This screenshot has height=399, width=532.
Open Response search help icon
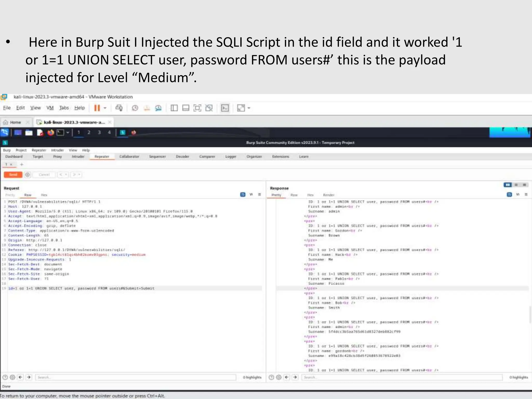pyautogui.click(x=271, y=377)
